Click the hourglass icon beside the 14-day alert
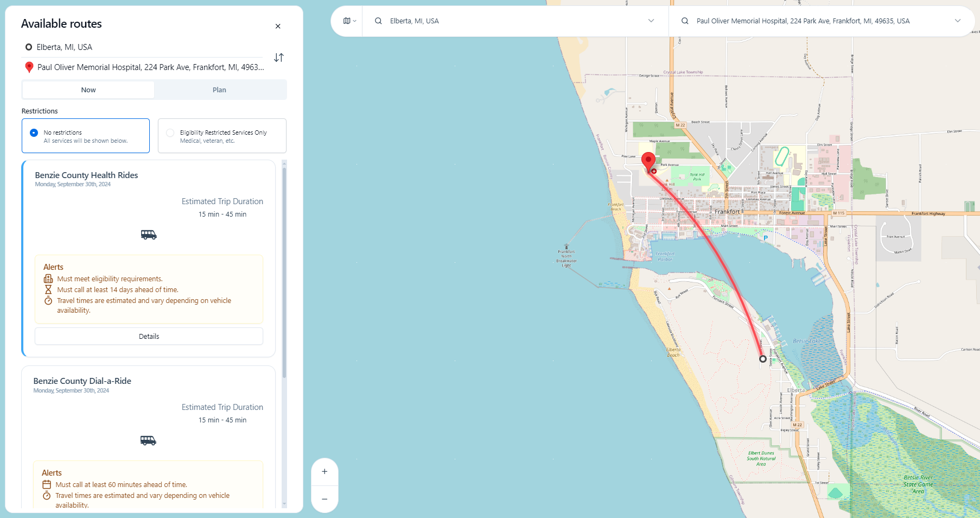 pos(48,289)
